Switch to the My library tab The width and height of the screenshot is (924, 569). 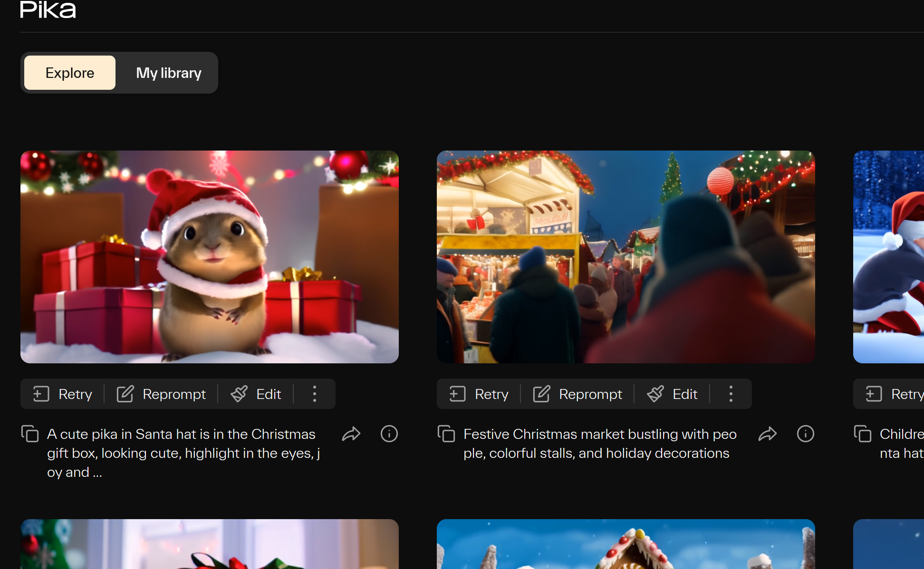(x=169, y=72)
